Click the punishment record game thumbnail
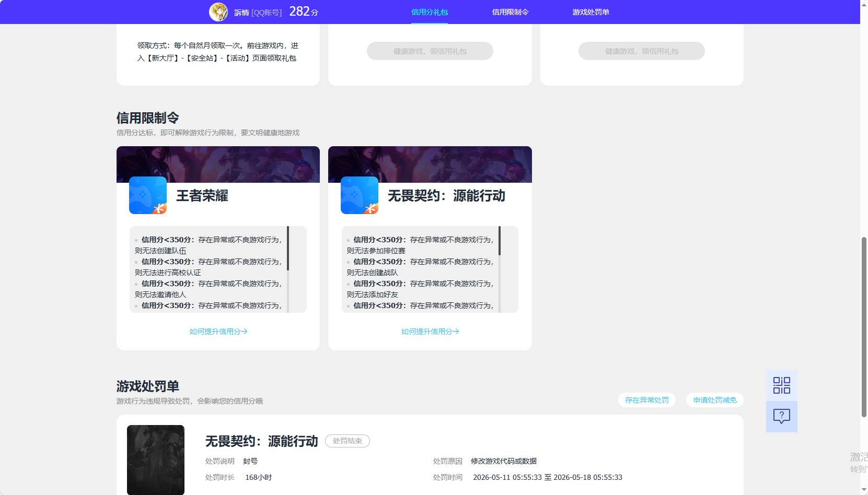 (x=156, y=459)
